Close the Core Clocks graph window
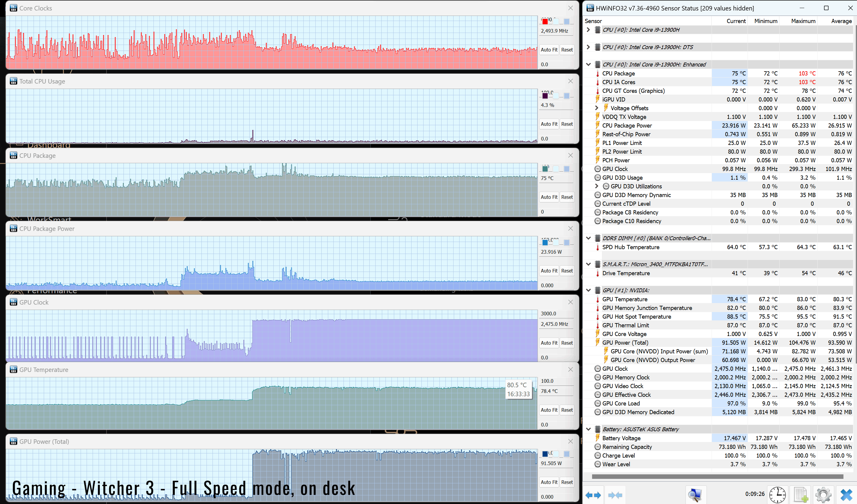This screenshot has width=857, height=504. pos(570,8)
